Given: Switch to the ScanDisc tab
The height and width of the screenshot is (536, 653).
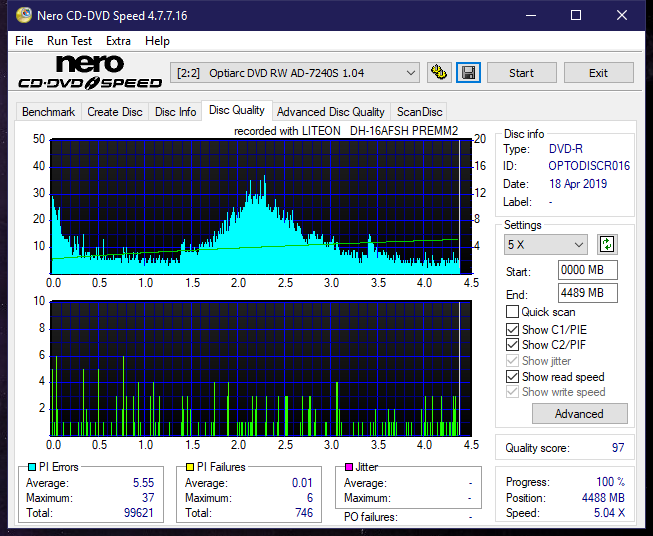Looking at the screenshot, I should (419, 112).
